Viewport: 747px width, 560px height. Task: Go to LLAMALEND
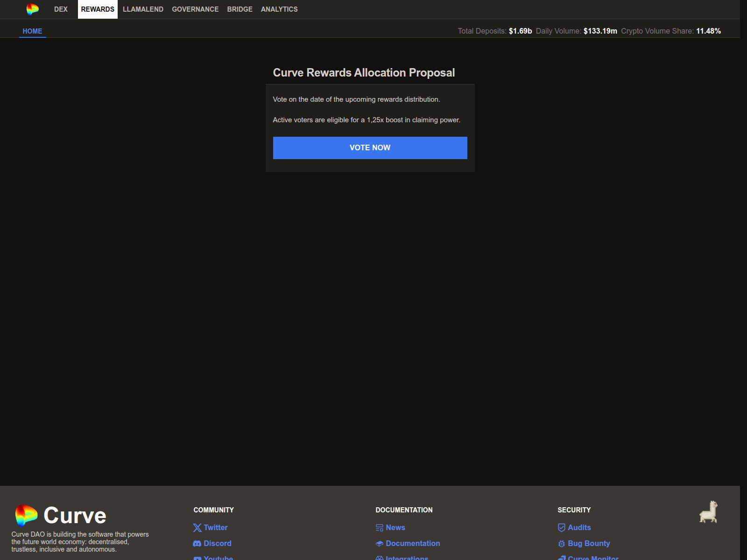coord(143,9)
